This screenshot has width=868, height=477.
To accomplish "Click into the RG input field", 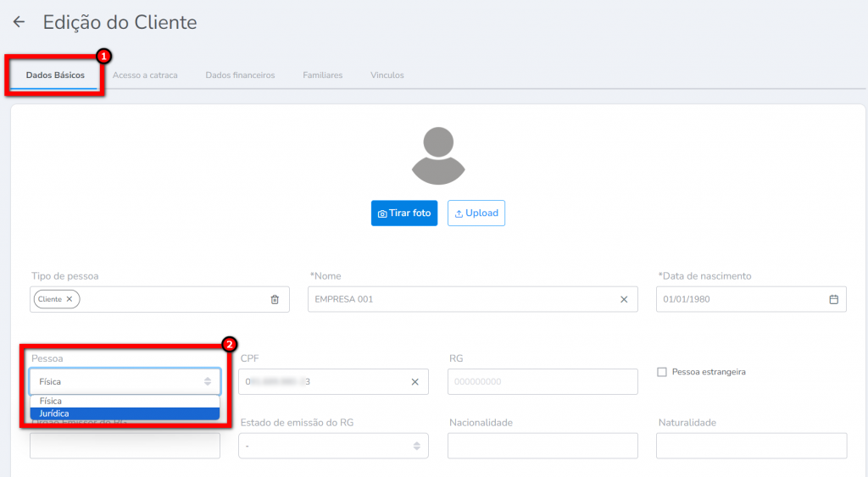I will (542, 381).
